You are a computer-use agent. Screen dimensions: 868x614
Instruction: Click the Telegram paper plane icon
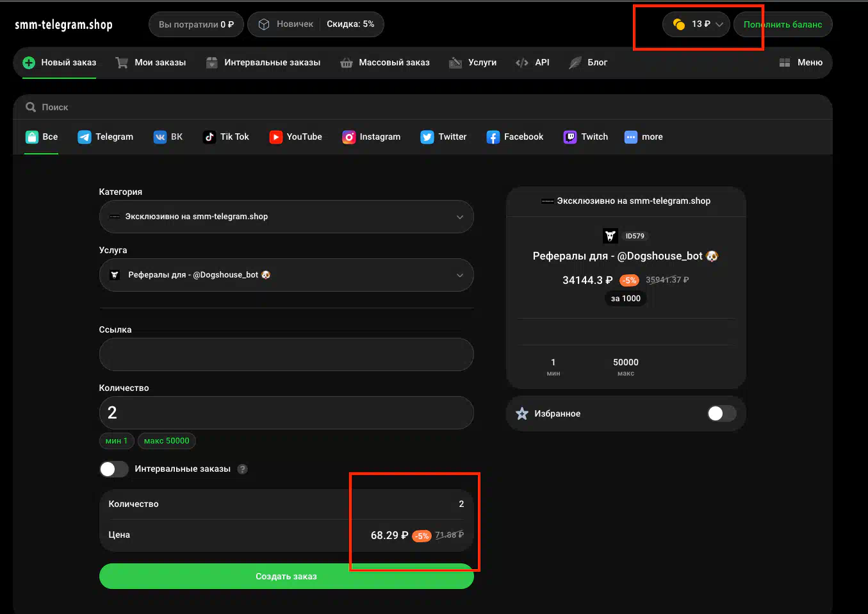coord(85,137)
